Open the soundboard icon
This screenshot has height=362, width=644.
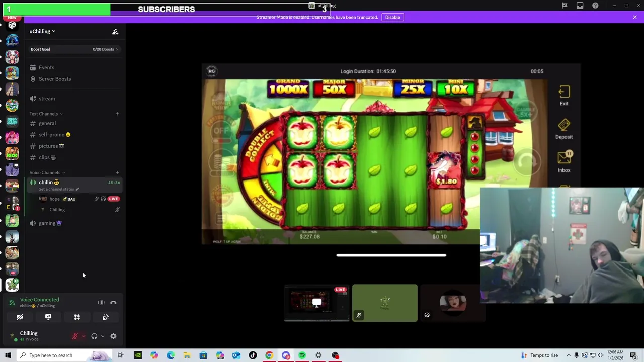click(106, 317)
